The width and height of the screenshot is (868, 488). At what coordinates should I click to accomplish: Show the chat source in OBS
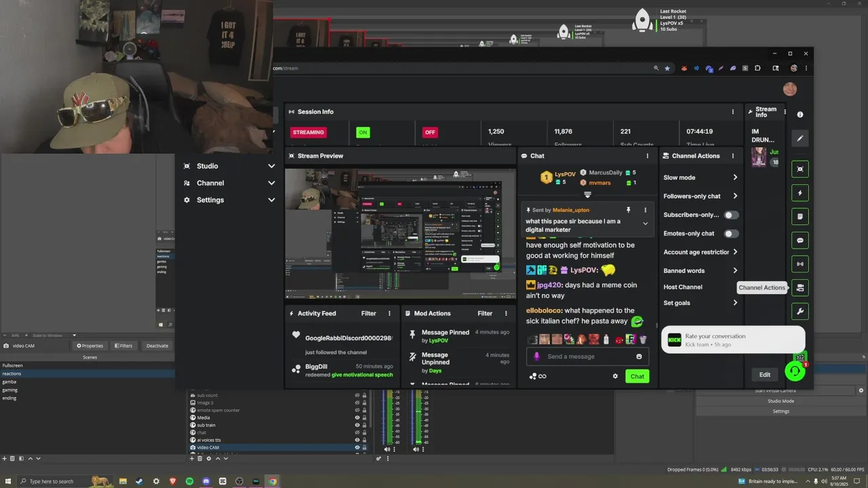tap(357, 432)
